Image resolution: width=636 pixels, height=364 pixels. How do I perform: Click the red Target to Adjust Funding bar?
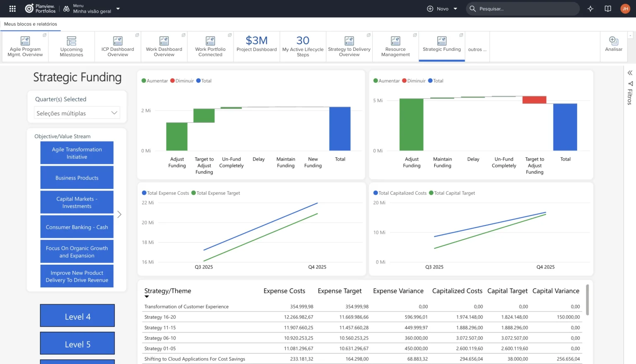[534, 100]
